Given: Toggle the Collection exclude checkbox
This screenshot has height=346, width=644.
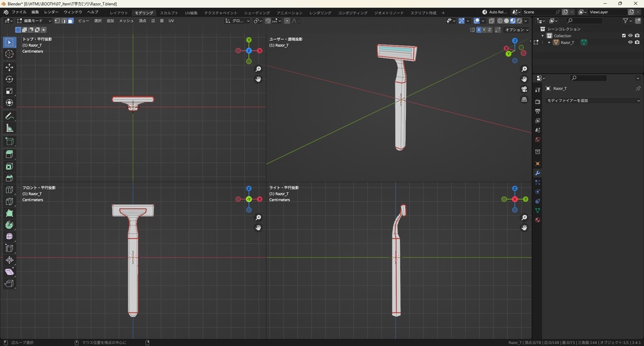Looking at the screenshot, I should (624, 35).
